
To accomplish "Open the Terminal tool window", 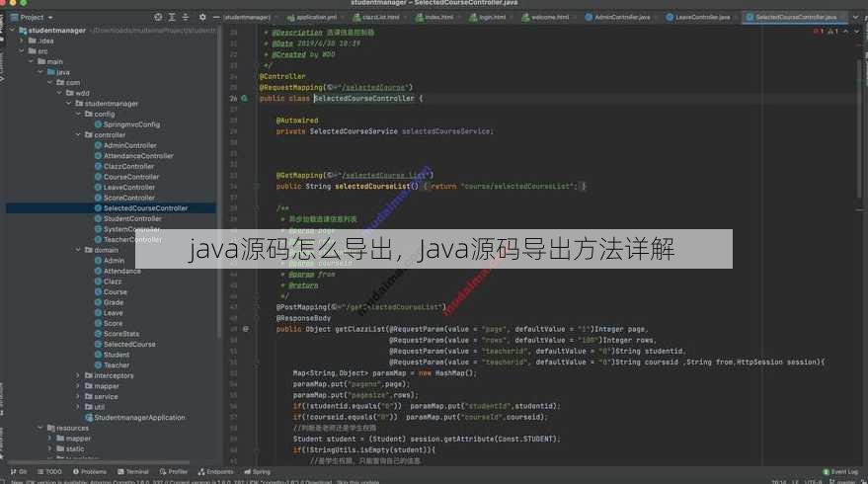I will [x=133, y=472].
